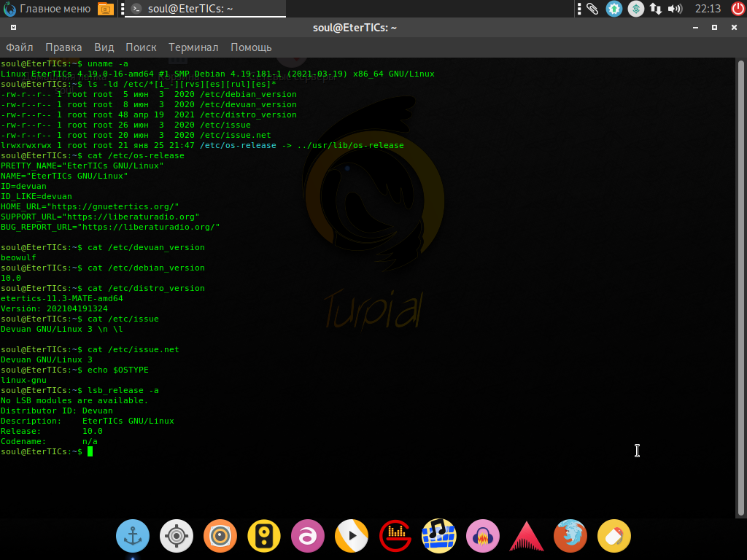747x560 pixels.
Task: Click the /etc/devuan_version file listing row
Action: click(149, 105)
